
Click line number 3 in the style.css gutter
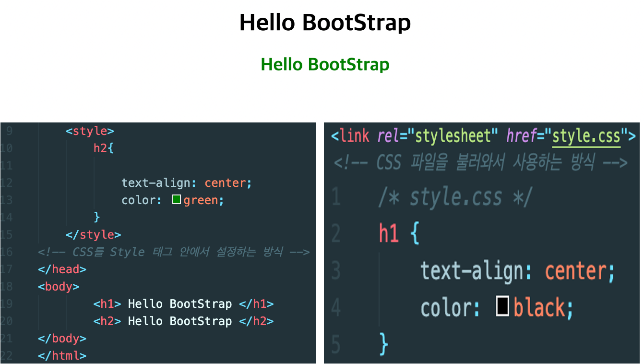(x=336, y=271)
